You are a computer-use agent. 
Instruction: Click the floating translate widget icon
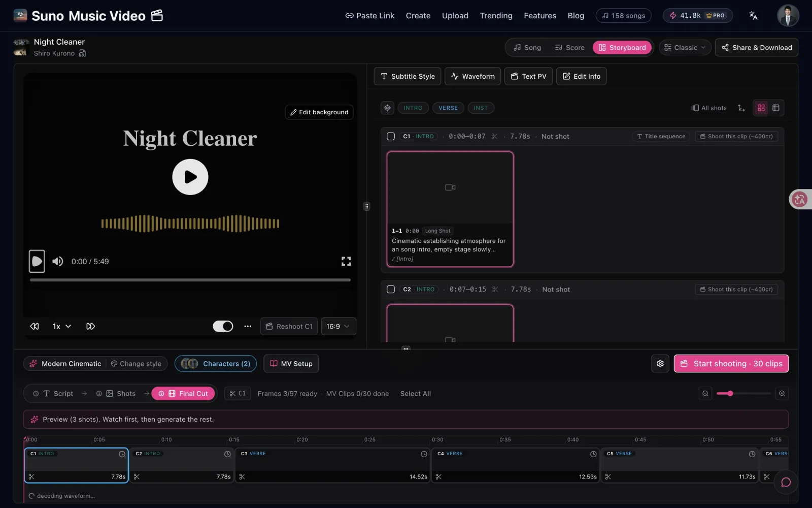tap(800, 200)
